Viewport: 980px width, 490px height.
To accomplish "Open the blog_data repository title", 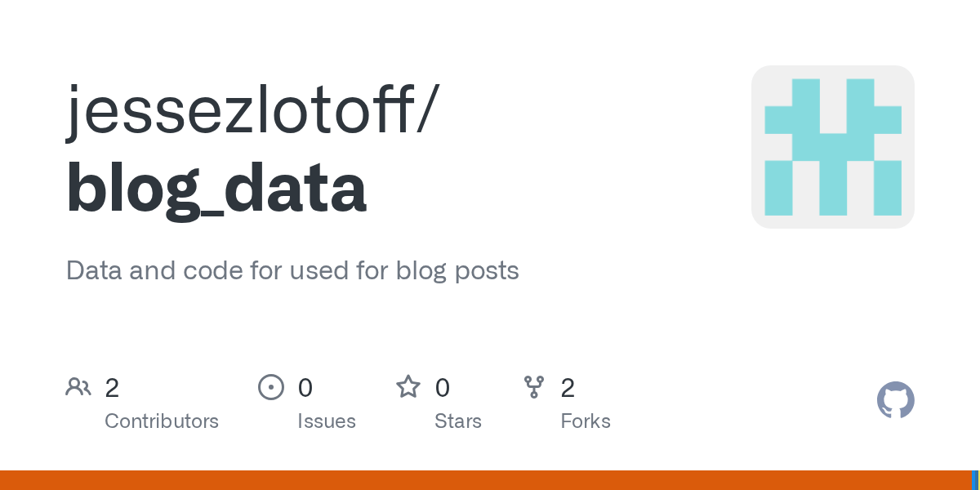I will 216,189.
